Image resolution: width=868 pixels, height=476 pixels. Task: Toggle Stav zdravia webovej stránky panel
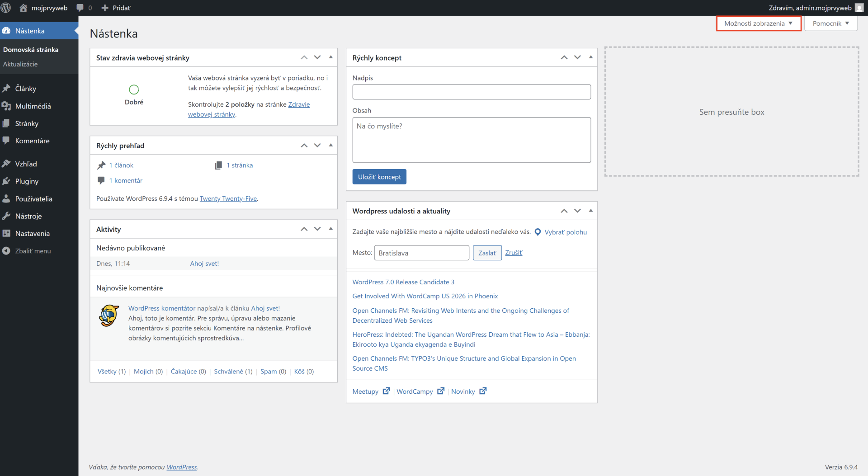click(x=331, y=57)
